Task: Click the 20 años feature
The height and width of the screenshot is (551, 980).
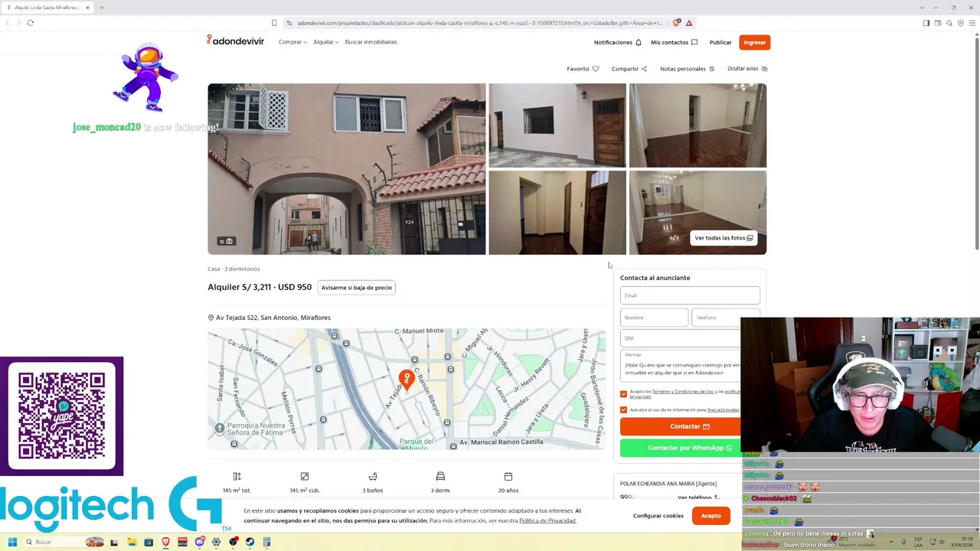Action: [508, 483]
